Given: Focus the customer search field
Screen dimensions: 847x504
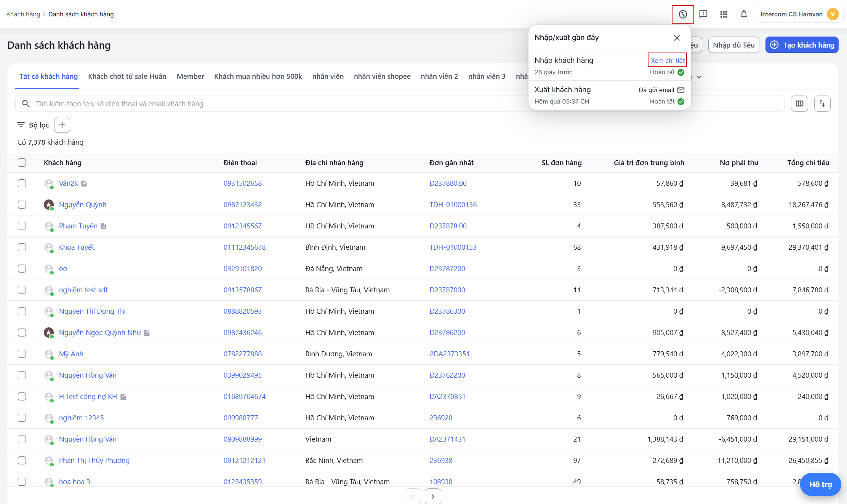Looking at the screenshot, I should point(267,104).
